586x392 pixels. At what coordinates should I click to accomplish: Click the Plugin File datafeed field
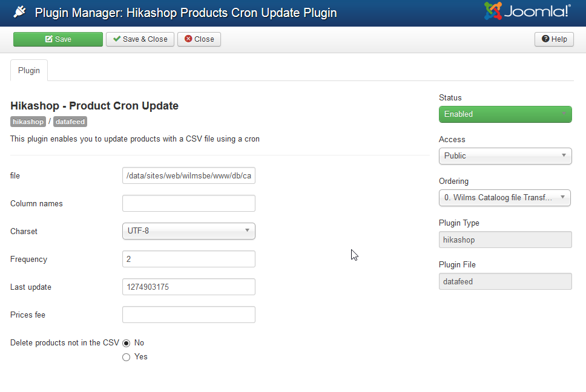pyautogui.click(x=505, y=281)
